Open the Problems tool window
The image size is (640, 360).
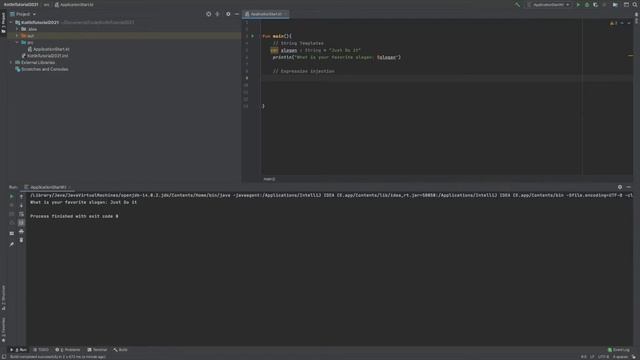(68, 350)
